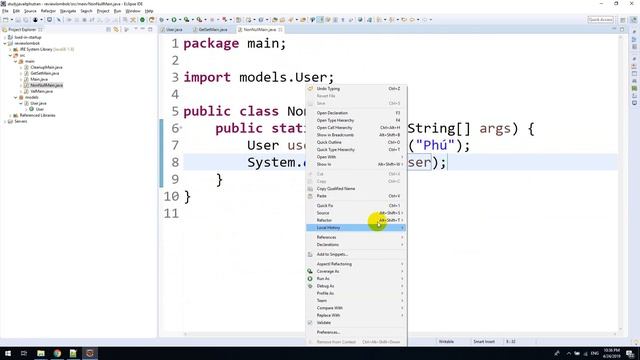The image size is (640, 360).
Task: Click the Link with Editor icon in Project Explorer
Action: [116, 29]
